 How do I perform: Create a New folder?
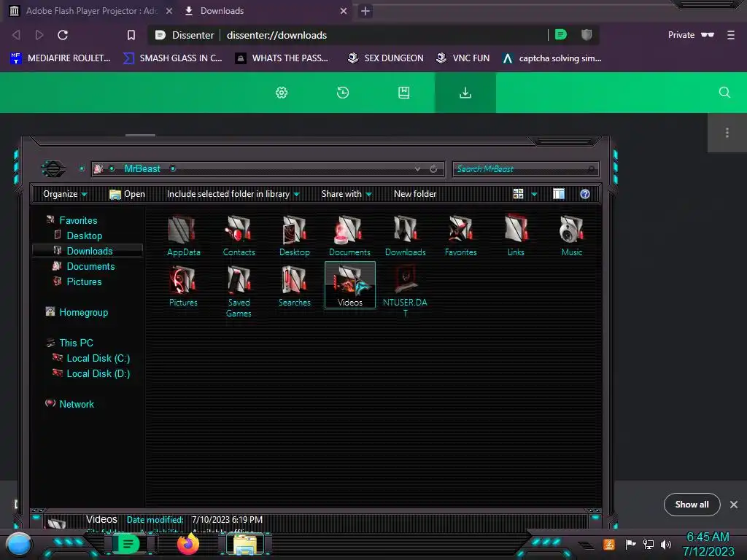click(x=415, y=194)
